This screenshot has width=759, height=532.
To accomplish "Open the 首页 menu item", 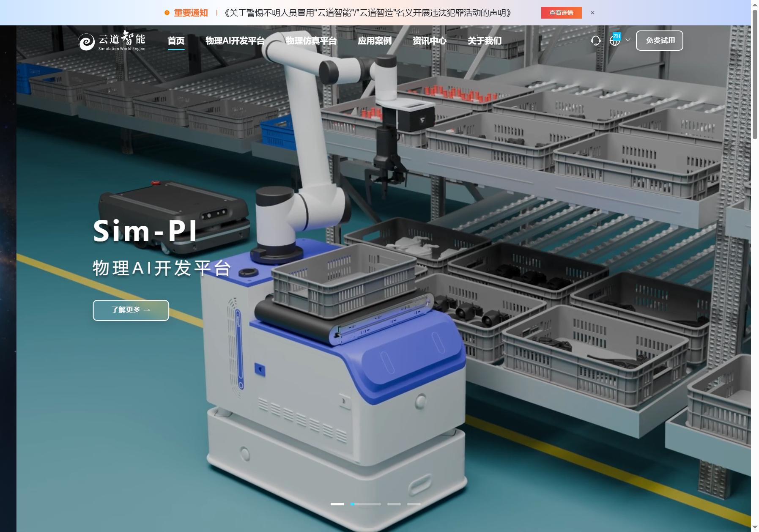I will coord(176,41).
